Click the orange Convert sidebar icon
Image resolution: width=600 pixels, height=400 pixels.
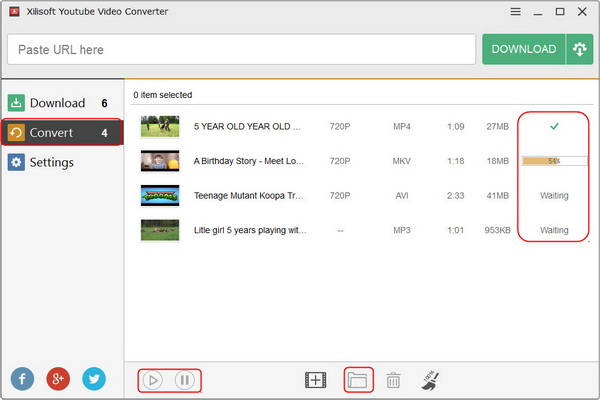click(16, 132)
